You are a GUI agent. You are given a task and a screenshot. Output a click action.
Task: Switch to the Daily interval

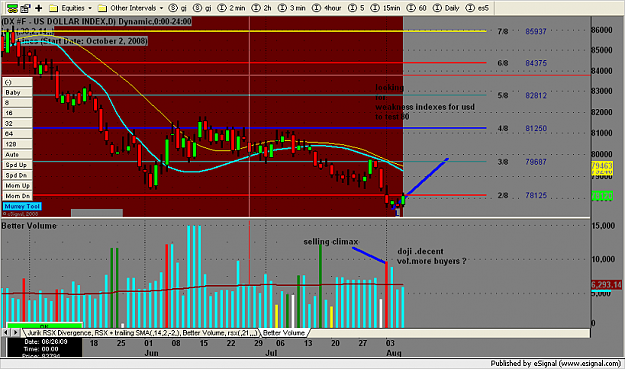446,8
